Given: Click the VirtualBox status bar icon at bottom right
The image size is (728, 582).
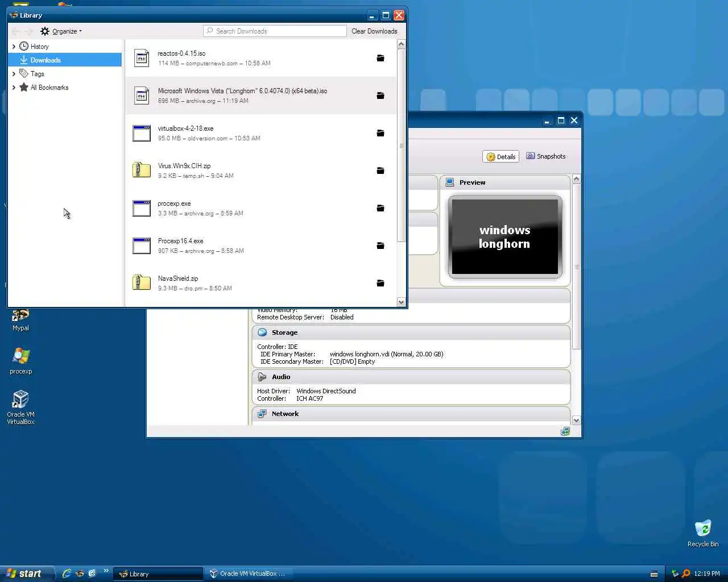Looking at the screenshot, I should 565,431.
